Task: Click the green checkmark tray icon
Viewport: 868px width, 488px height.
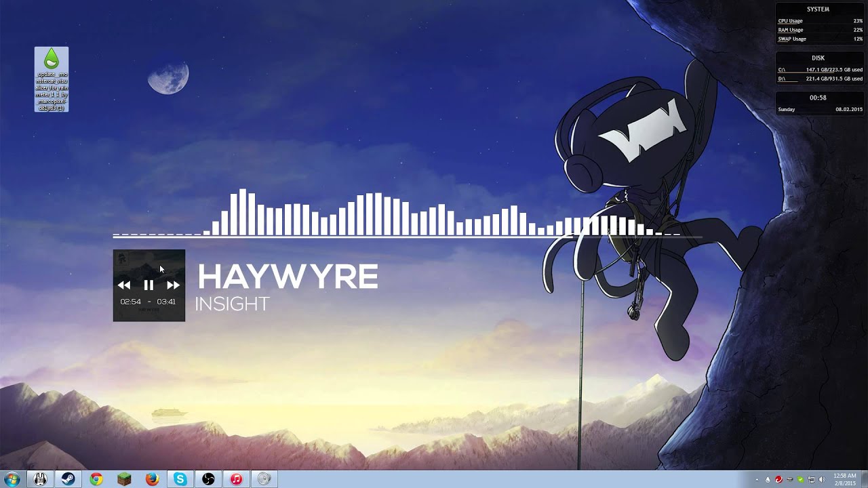Action: 800,480
